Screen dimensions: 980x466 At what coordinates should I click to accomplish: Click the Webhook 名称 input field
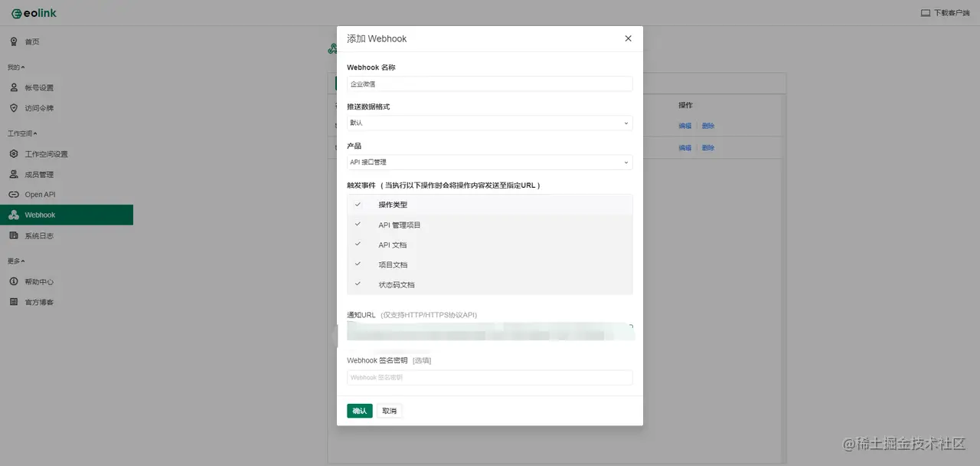point(490,84)
